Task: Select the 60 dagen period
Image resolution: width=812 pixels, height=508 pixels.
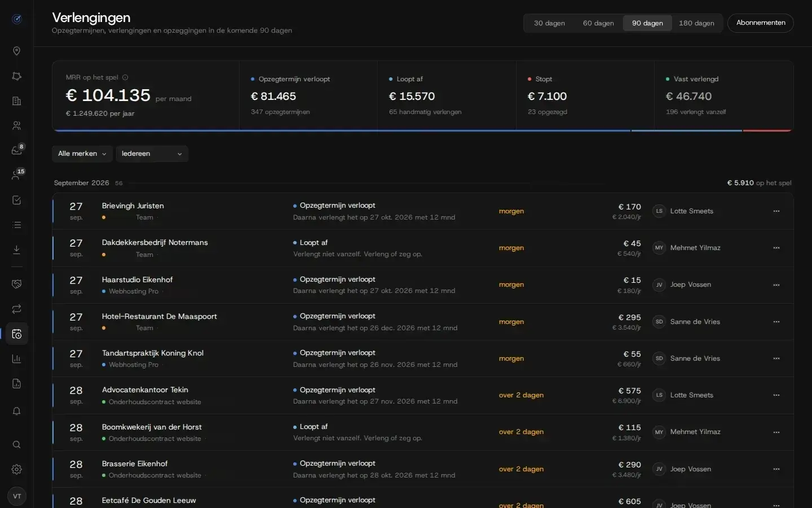Action: tap(598, 23)
